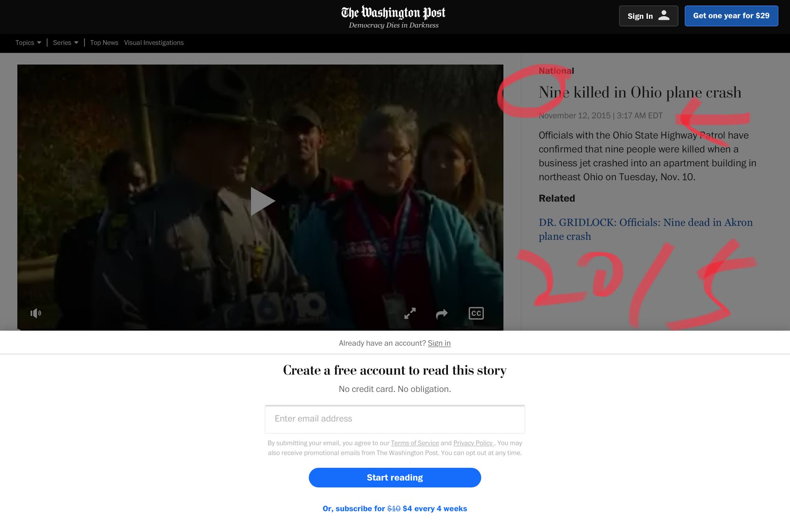This screenshot has height=532, width=790.
Task: Open Top News section
Action: coord(104,42)
